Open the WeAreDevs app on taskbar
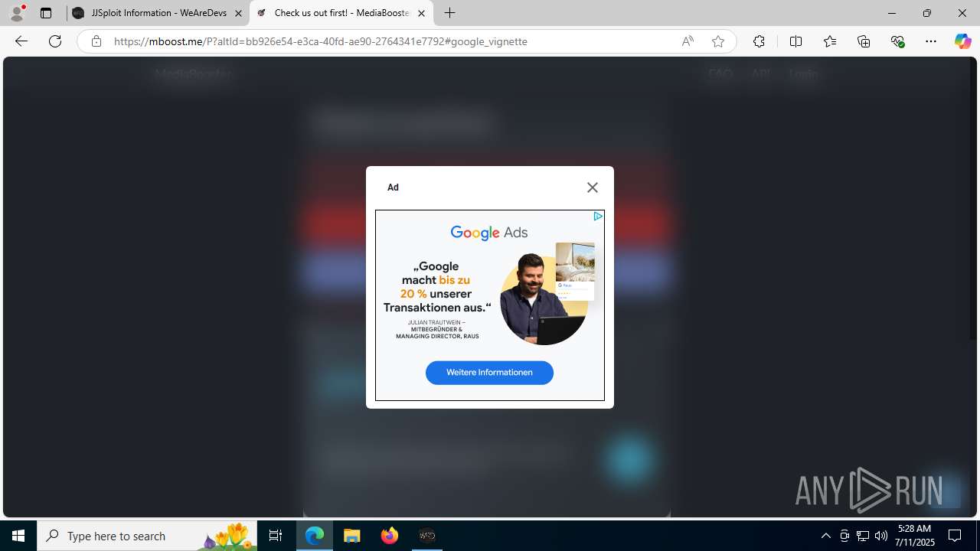 [427, 536]
